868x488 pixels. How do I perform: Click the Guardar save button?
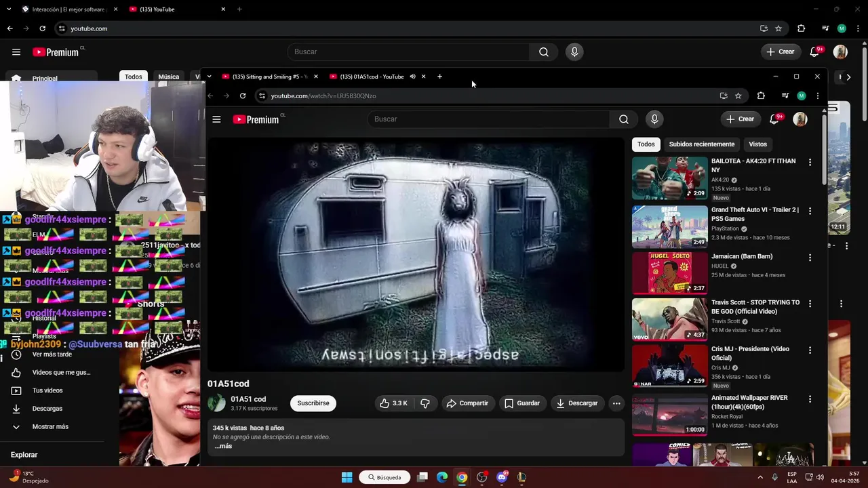522,403
